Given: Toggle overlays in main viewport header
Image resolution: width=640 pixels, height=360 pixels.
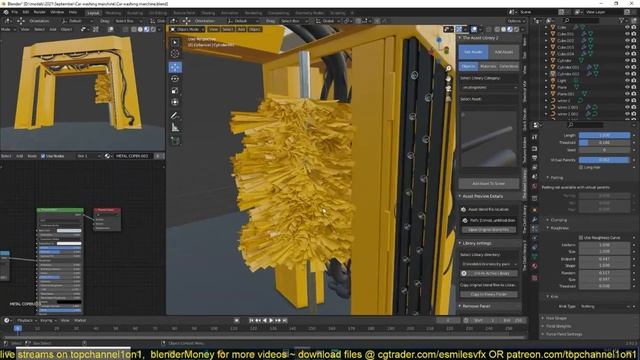Looking at the screenshot, I should click(x=474, y=29).
